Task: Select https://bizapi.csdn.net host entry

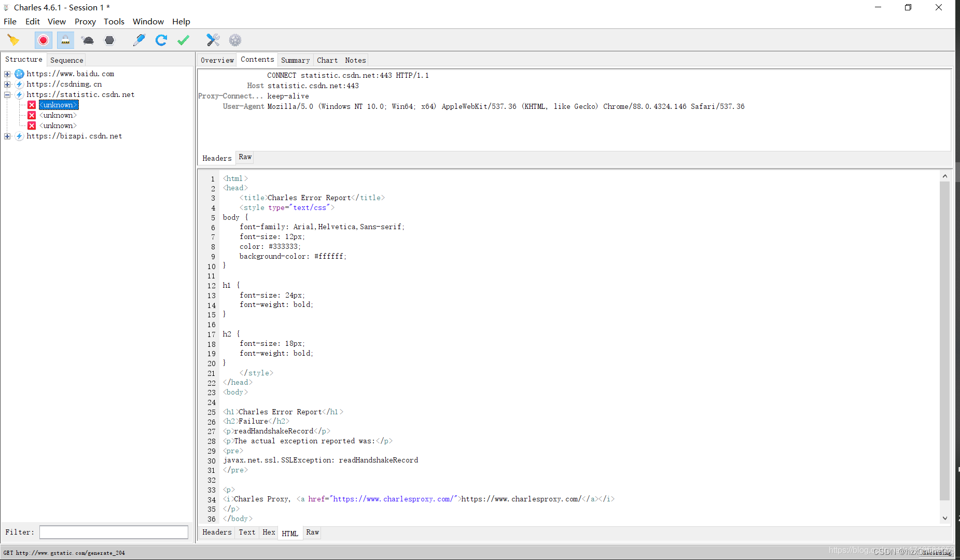Action: pos(74,136)
